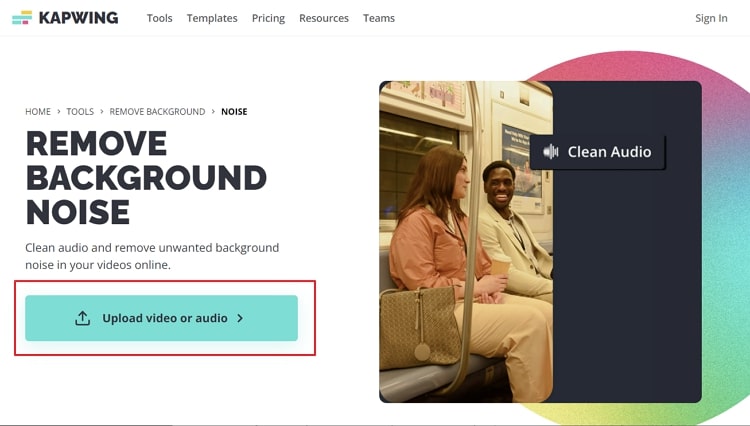This screenshot has height=426, width=750.
Task: Go to the Pricing page
Action: pyautogui.click(x=268, y=18)
